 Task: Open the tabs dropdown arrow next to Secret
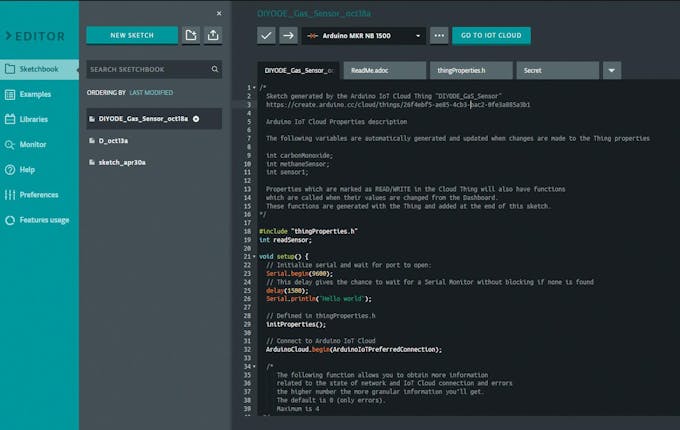(x=612, y=71)
